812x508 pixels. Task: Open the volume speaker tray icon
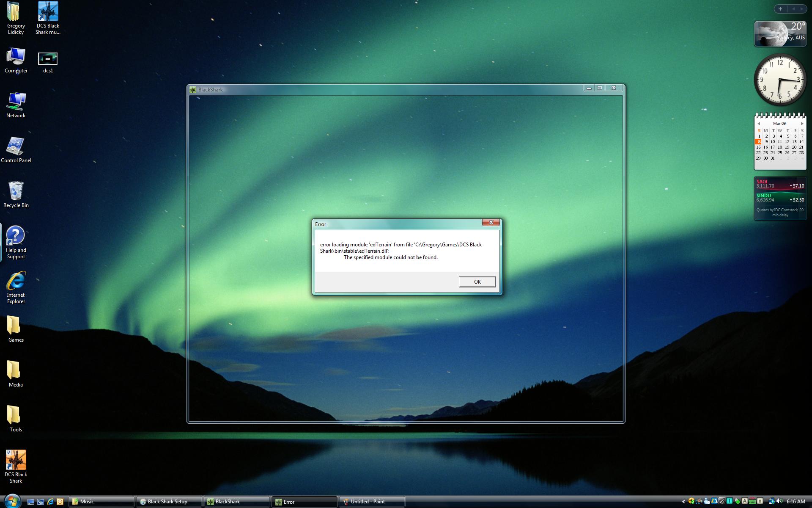[779, 501]
